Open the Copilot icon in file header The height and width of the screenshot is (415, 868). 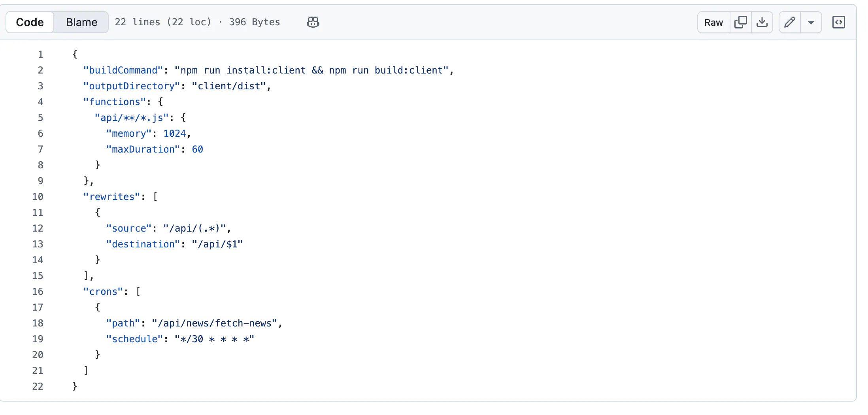[x=313, y=22]
